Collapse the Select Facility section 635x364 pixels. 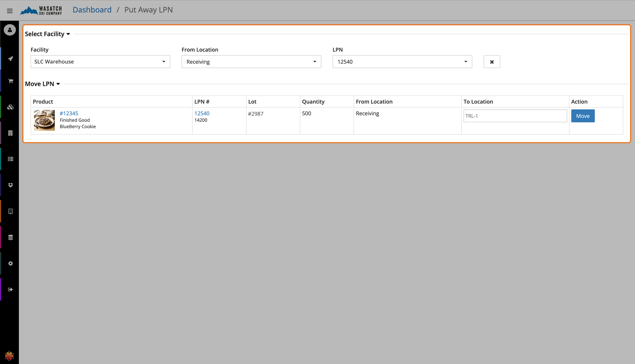[47, 34]
